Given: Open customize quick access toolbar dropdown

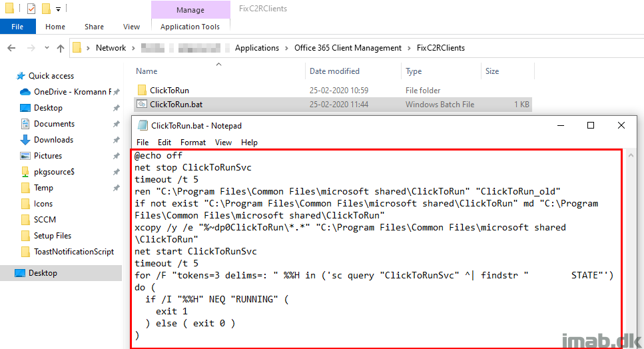Looking at the screenshot, I should click(x=59, y=9).
